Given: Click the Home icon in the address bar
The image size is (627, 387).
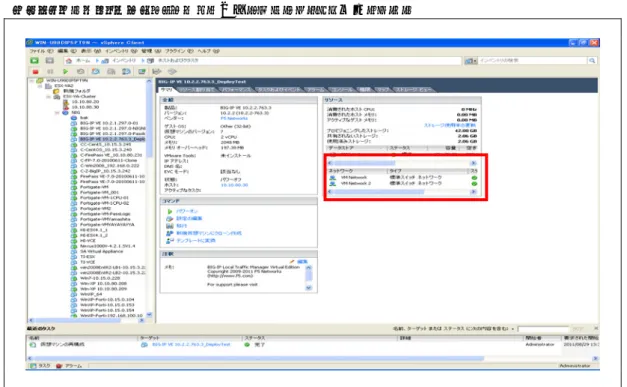Looking at the screenshot, I should click(69, 61).
